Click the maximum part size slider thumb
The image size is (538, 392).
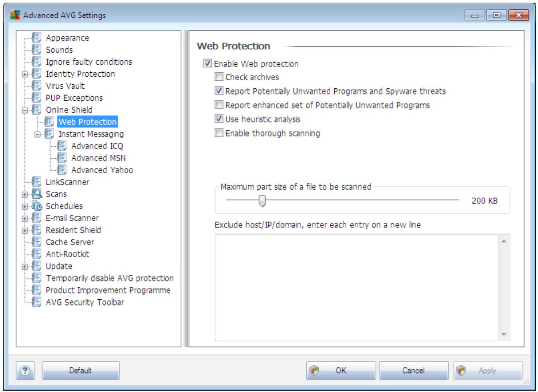coord(263,201)
